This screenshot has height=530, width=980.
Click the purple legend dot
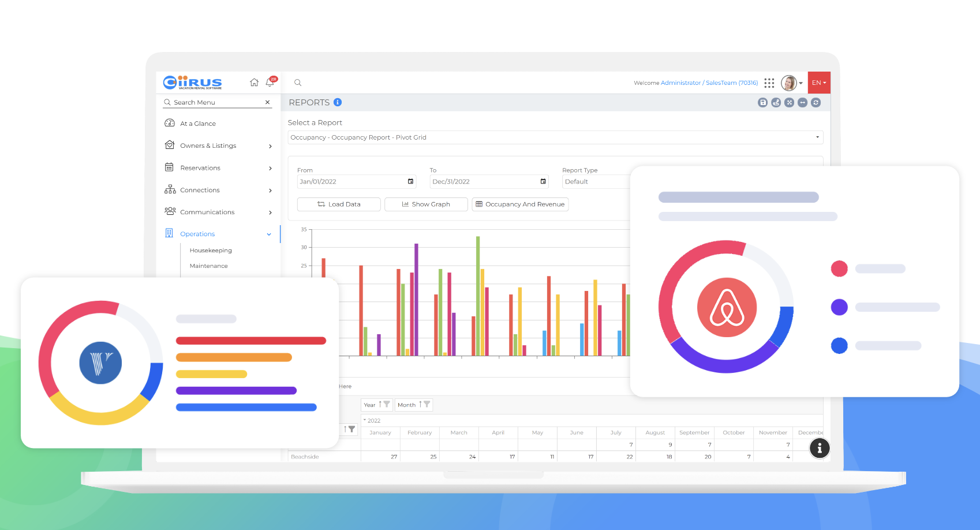839,307
